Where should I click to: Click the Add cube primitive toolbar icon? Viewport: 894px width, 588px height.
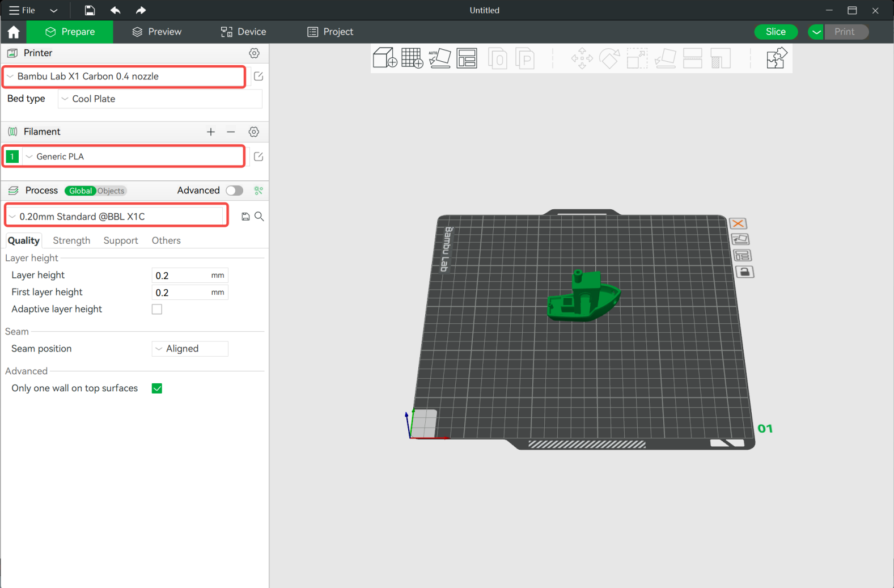point(384,58)
